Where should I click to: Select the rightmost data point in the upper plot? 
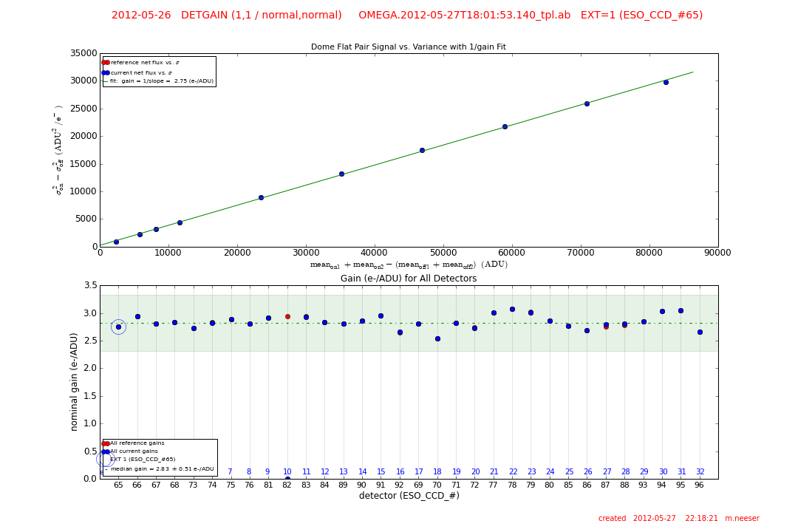tap(666, 82)
